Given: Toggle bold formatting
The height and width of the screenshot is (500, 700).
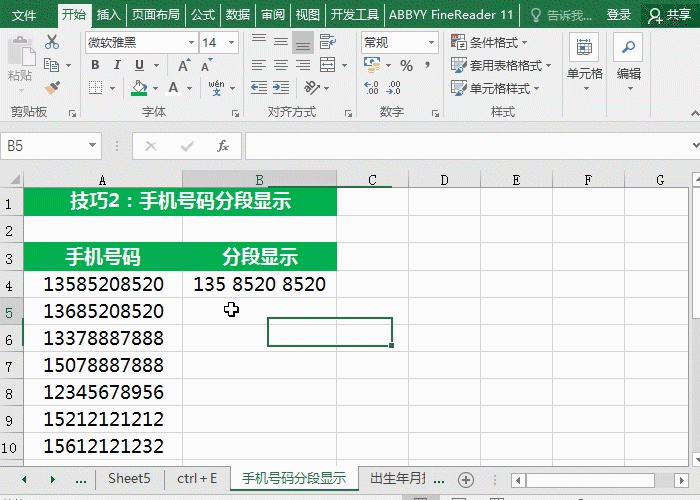Looking at the screenshot, I should click(95, 66).
